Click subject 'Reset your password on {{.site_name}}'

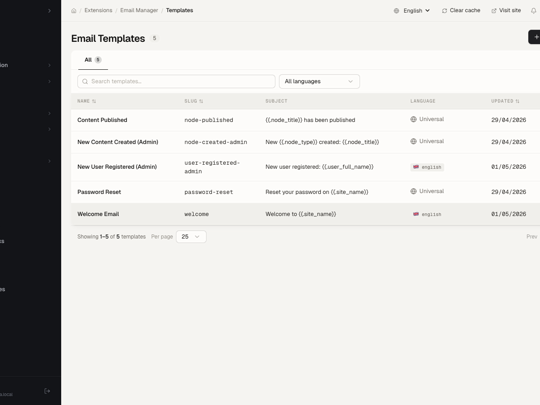(317, 192)
